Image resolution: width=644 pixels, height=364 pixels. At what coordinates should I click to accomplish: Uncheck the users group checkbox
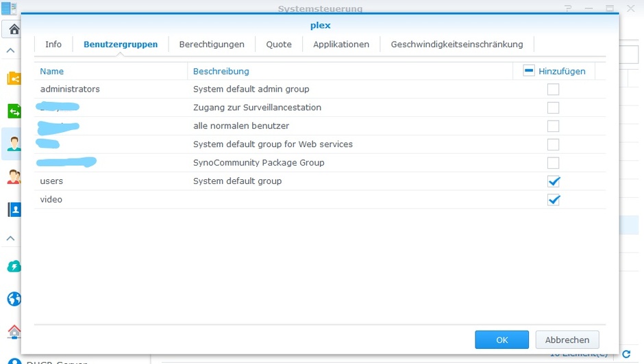pyautogui.click(x=554, y=181)
